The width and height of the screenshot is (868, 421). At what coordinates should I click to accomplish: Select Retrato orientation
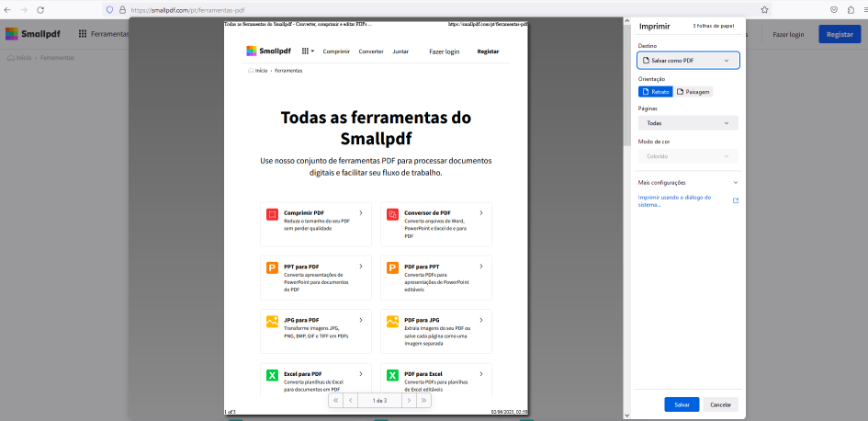[x=656, y=92]
